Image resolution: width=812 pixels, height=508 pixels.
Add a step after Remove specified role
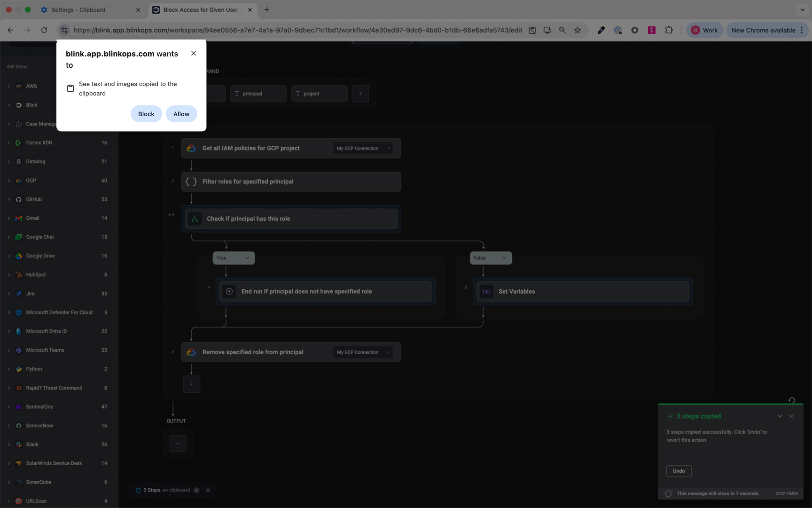point(192,384)
